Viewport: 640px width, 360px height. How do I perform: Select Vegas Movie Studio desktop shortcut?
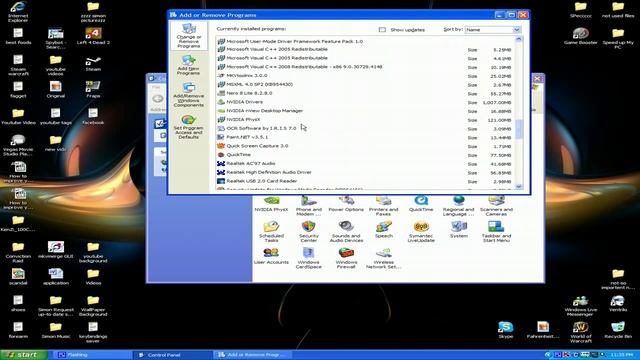(x=18, y=145)
